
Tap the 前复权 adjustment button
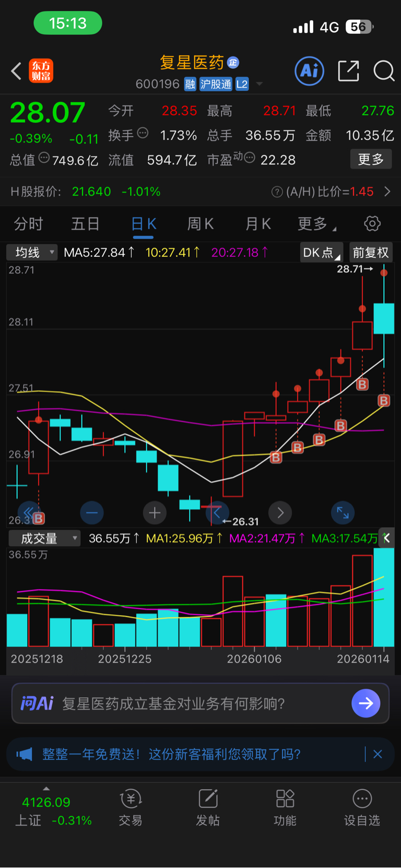(x=371, y=253)
